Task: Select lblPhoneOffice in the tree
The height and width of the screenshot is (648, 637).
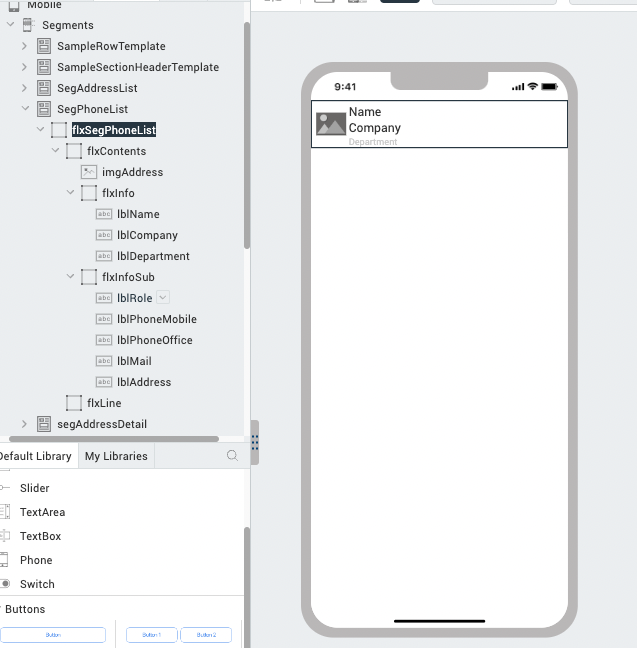Action: click(x=155, y=340)
